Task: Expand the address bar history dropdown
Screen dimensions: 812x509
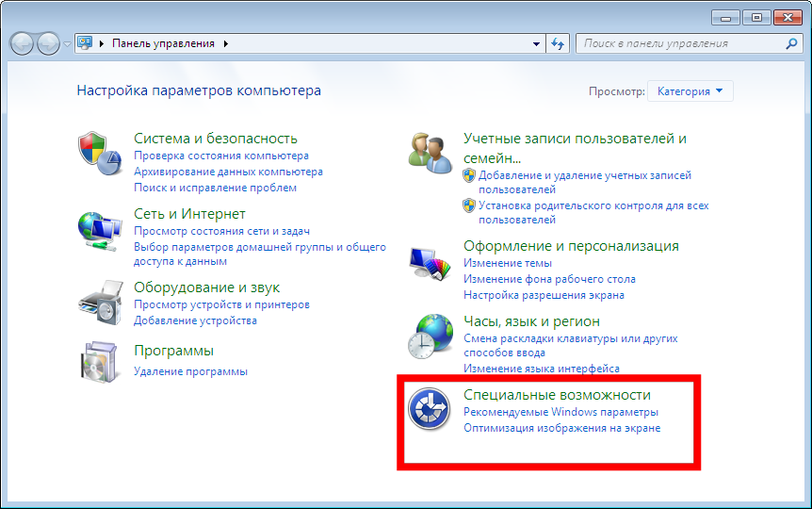Action: click(537, 44)
